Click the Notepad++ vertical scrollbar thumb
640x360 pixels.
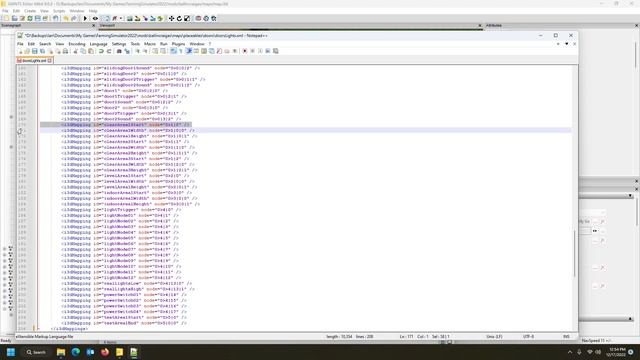[x=574, y=253]
